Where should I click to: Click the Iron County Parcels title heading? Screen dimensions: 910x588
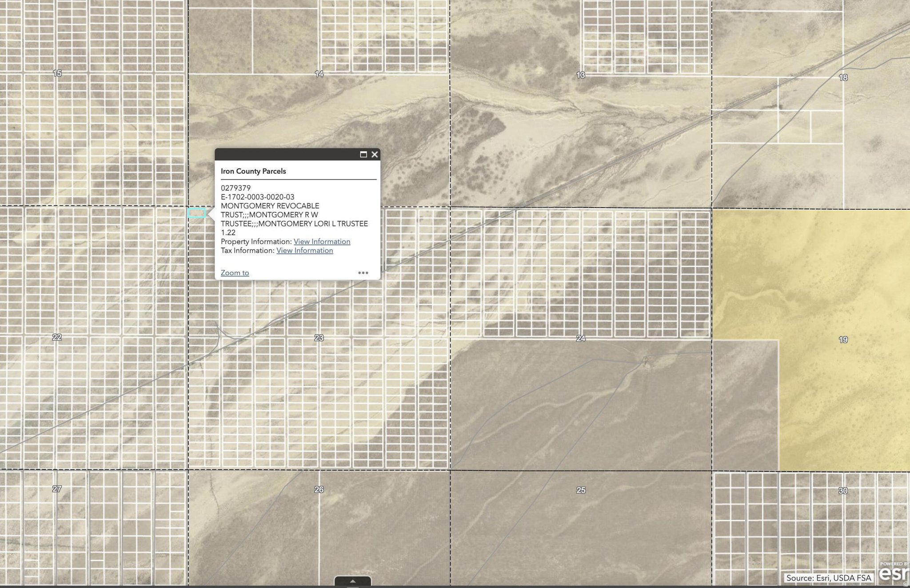pyautogui.click(x=253, y=171)
